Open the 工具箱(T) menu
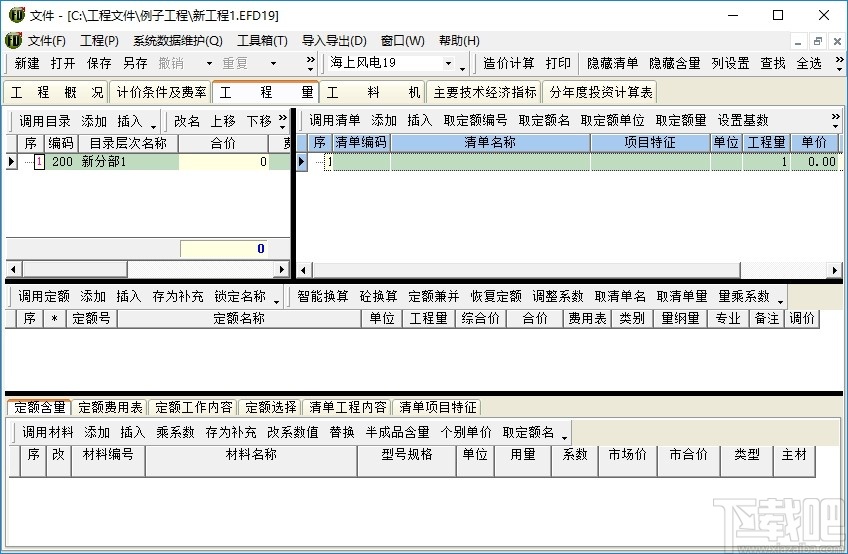The width and height of the screenshot is (848, 554). 262,41
